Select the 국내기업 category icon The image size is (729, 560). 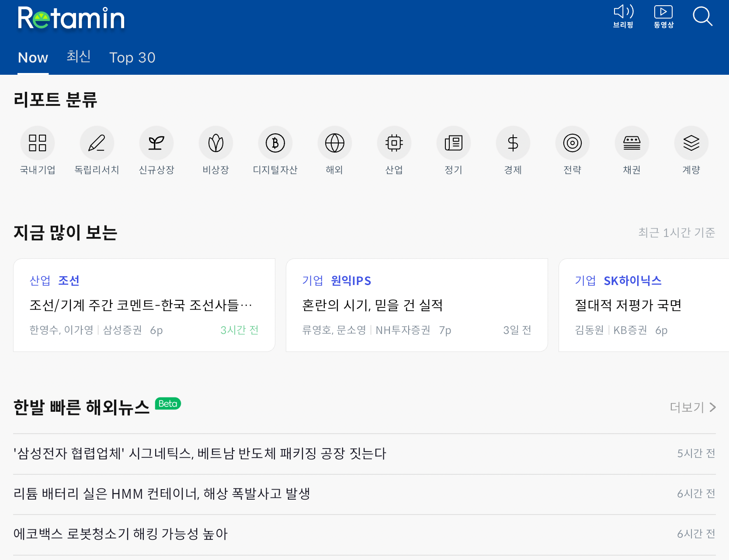[x=38, y=143]
